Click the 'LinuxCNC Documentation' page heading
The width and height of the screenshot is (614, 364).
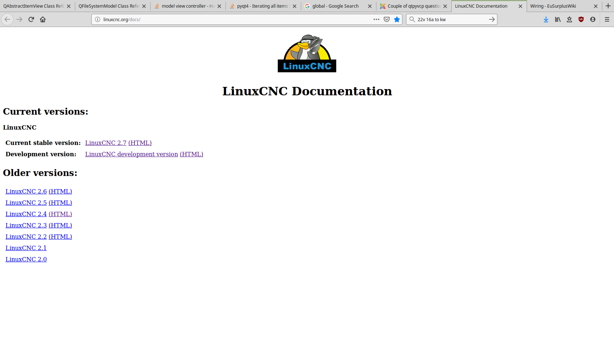[307, 91]
